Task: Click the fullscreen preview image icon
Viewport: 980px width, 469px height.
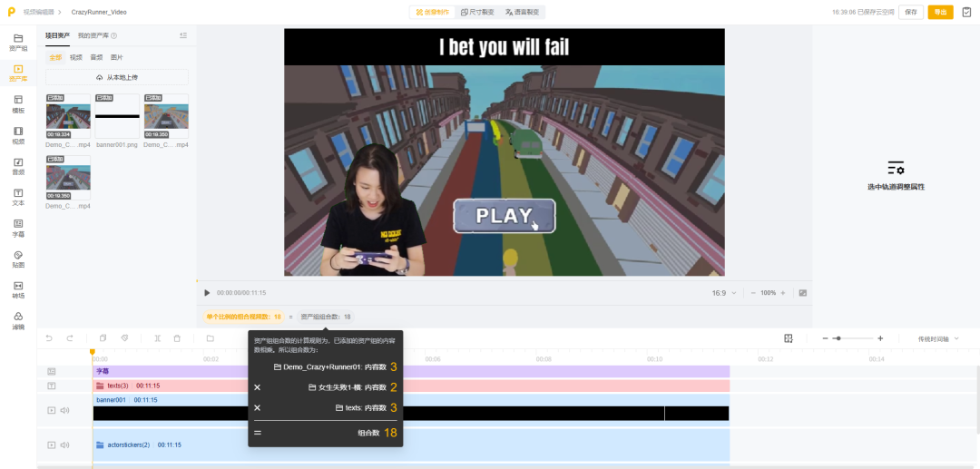Action: (x=802, y=293)
